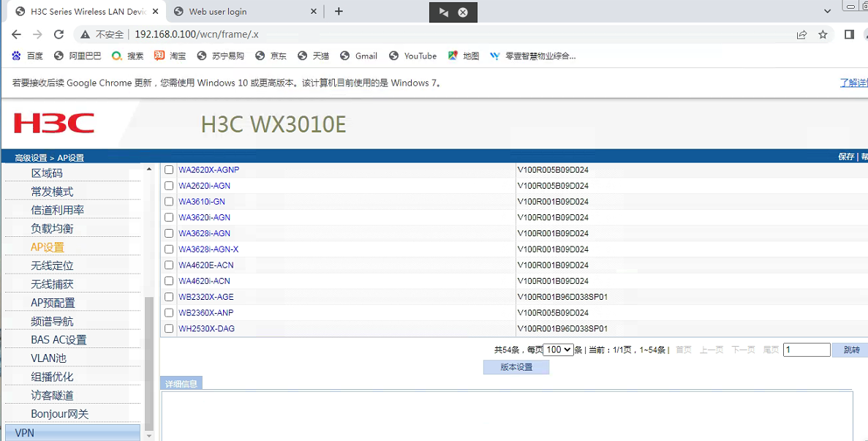
Task: Check the WB2360X-ANP checkbox
Action: (x=169, y=312)
